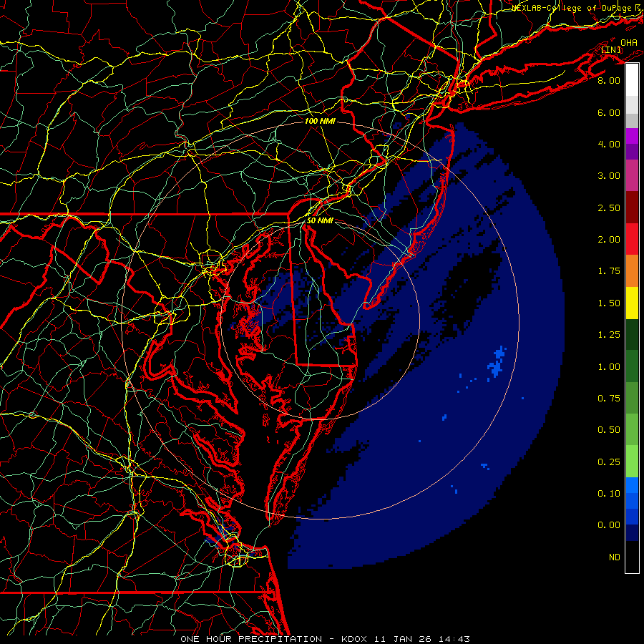Click the 0.10 legend value

click(x=609, y=494)
